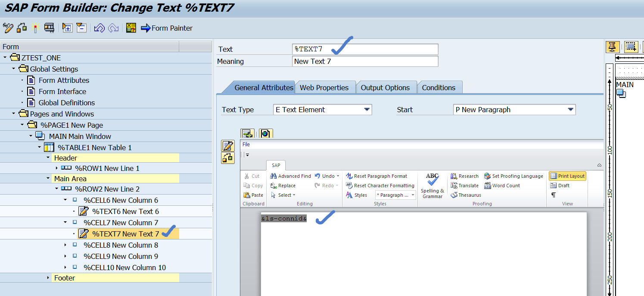
Task: Click the magic wand Check icon
Action: pyautogui.click(x=35, y=28)
